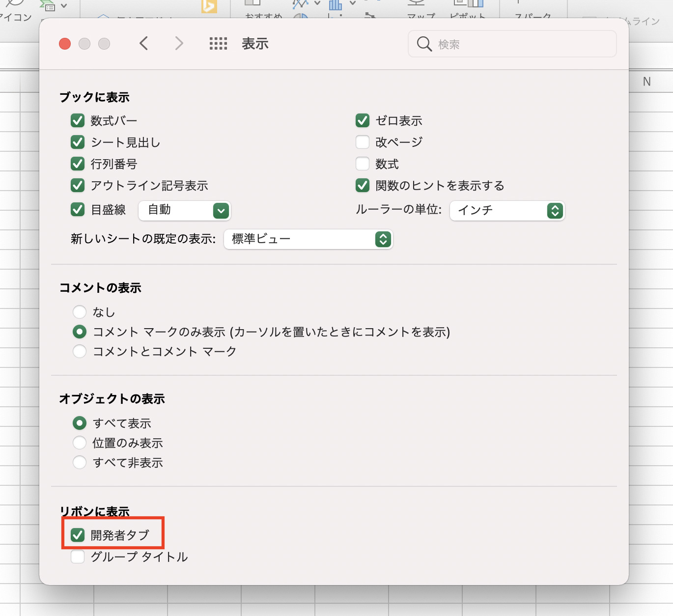The image size is (673, 616).
Task: Click inside the 検索 search field
Action: click(491, 44)
